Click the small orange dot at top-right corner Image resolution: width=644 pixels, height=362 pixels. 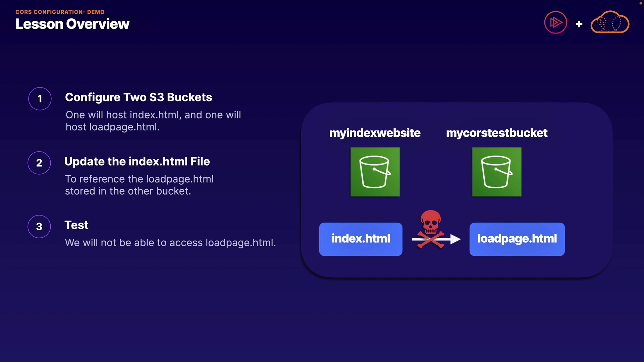(x=640, y=3)
